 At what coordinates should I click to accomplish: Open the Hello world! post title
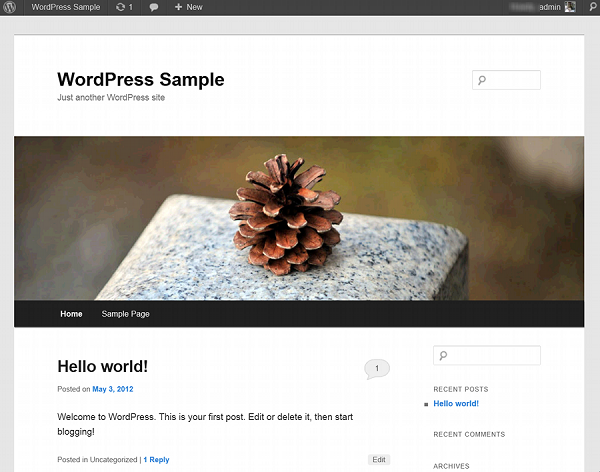coord(103,366)
